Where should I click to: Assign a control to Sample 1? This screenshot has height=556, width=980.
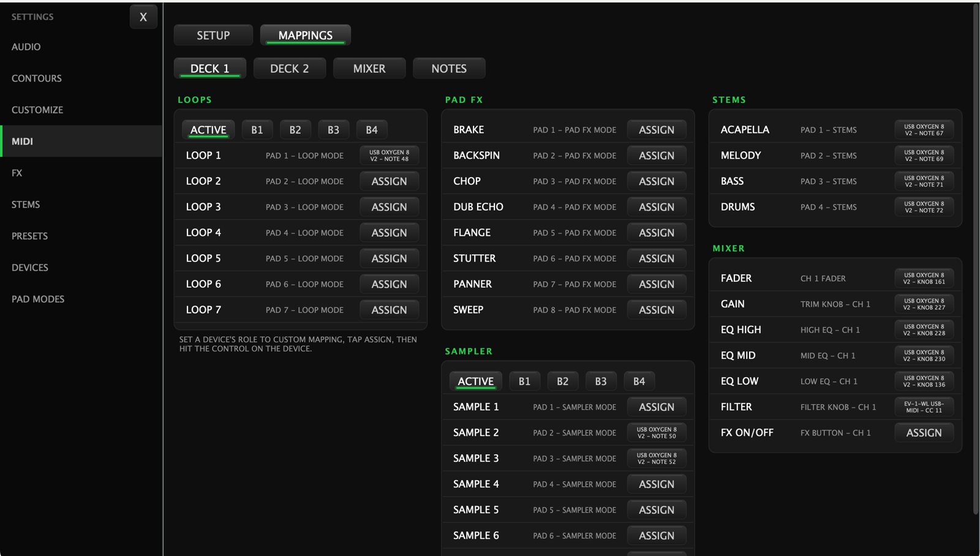point(657,407)
